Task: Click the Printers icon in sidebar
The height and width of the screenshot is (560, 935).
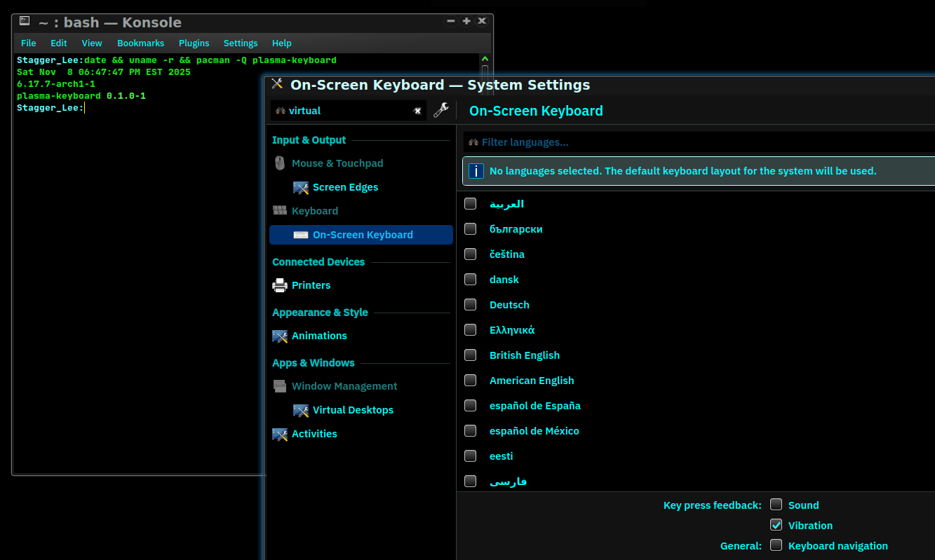Action: (280, 285)
